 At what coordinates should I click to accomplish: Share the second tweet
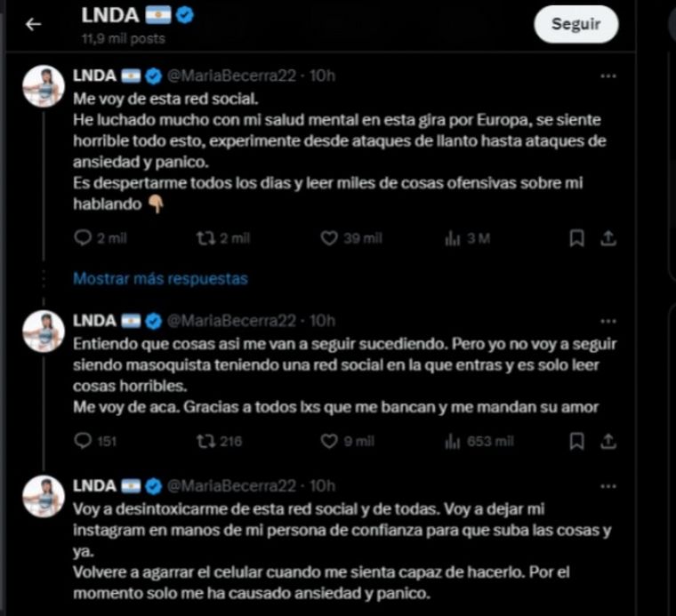(608, 441)
